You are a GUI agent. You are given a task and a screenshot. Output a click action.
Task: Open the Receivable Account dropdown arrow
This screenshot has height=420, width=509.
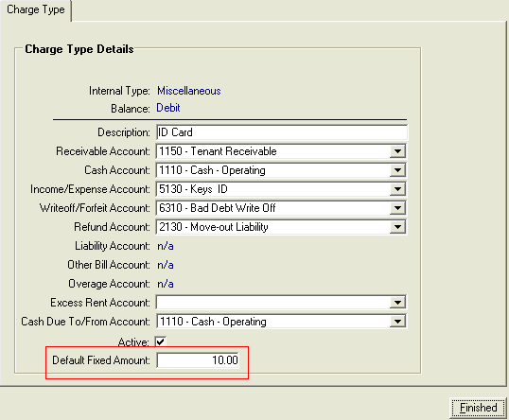[397, 151]
